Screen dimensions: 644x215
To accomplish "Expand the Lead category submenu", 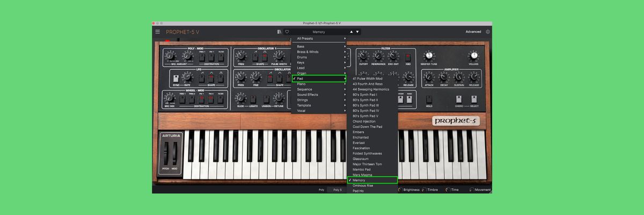I will click(319, 68).
